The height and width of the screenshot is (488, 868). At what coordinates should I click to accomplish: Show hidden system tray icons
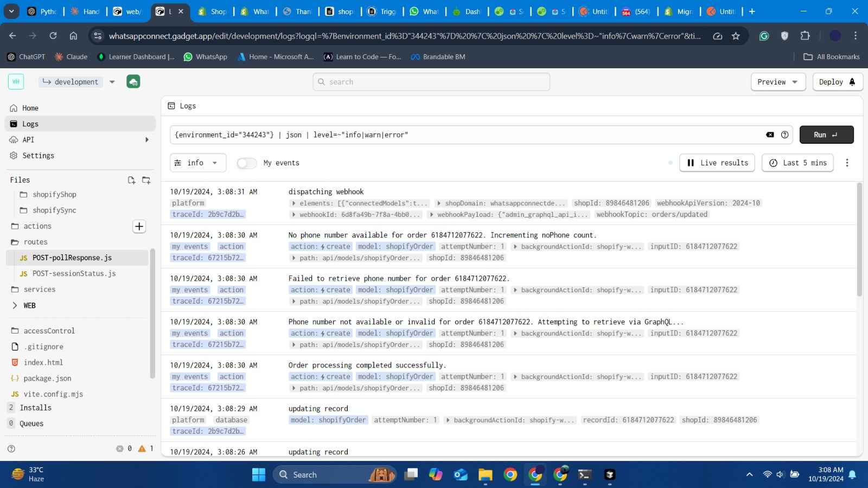coord(749,474)
